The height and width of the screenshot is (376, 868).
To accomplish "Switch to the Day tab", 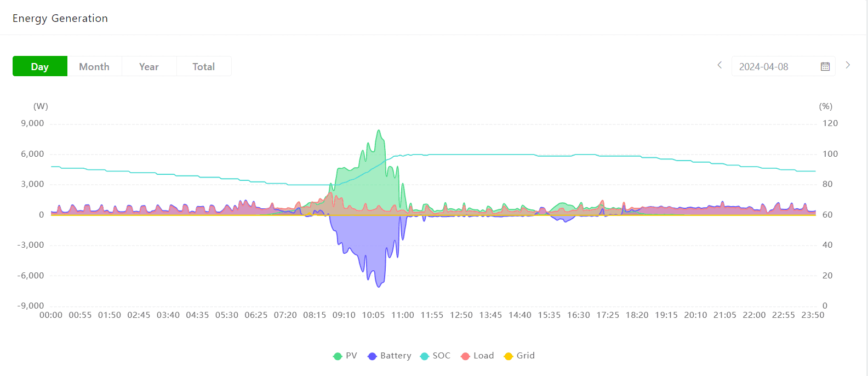I will click(40, 66).
